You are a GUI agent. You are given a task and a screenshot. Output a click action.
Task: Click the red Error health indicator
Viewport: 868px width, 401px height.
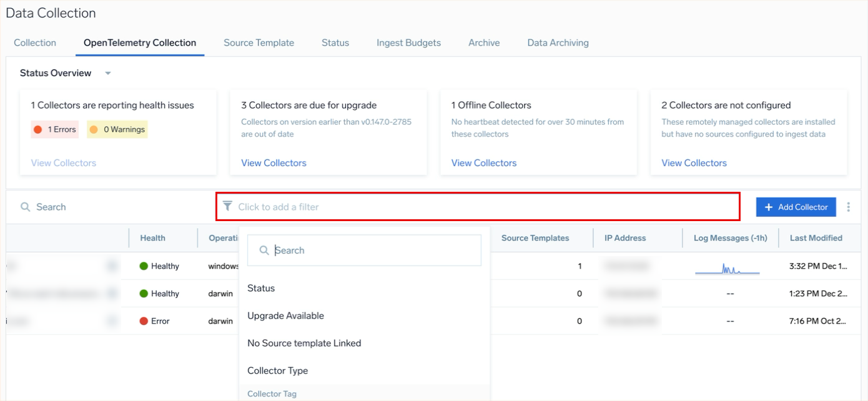(144, 321)
